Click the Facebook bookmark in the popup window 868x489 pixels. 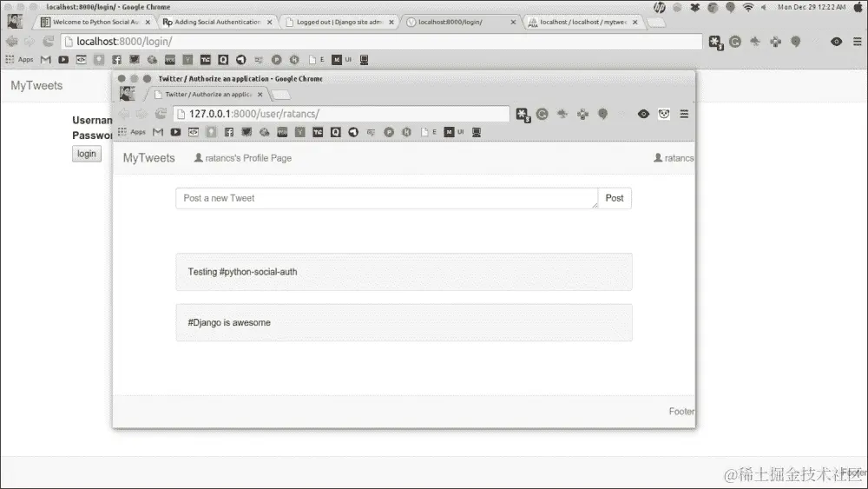pyautogui.click(x=228, y=132)
